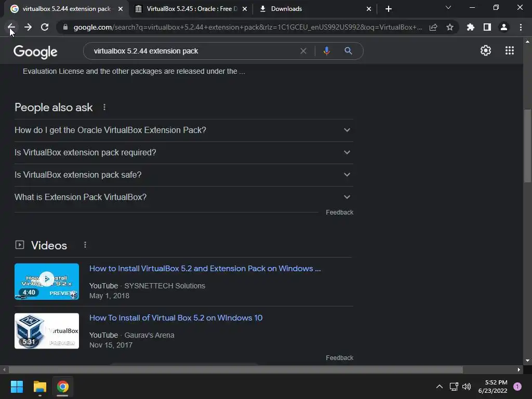Switch to the virtualbox 5.2.44 extension pack tab
The image size is (532, 399).
(66, 9)
